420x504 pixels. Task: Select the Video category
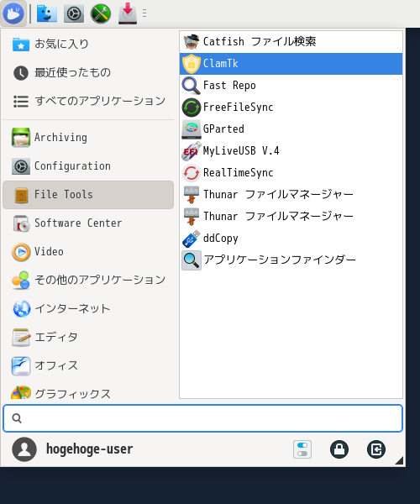pos(88,252)
